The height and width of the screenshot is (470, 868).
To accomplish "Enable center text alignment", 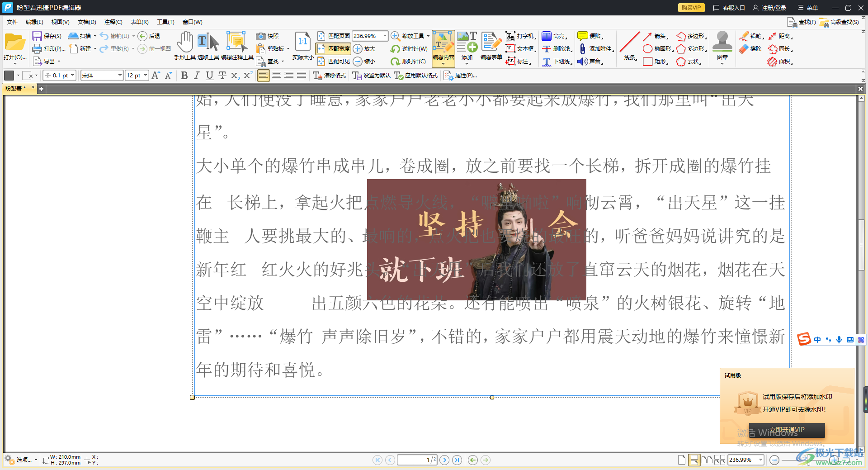I will coord(276,76).
